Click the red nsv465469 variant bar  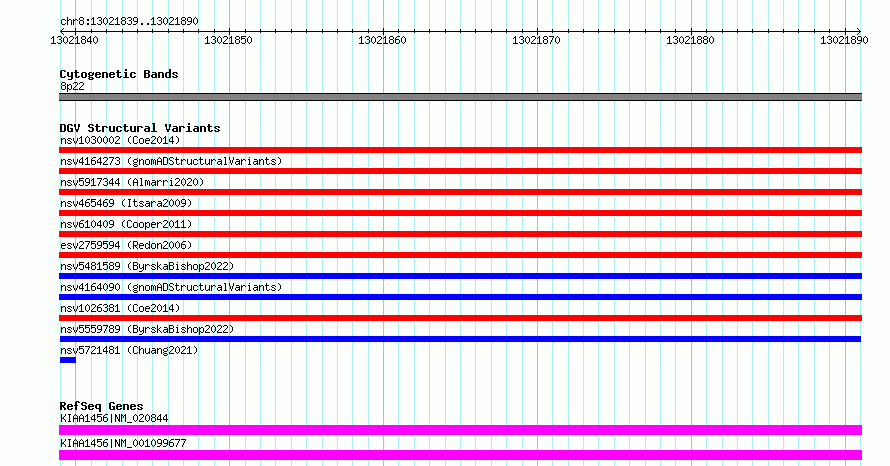(460, 213)
